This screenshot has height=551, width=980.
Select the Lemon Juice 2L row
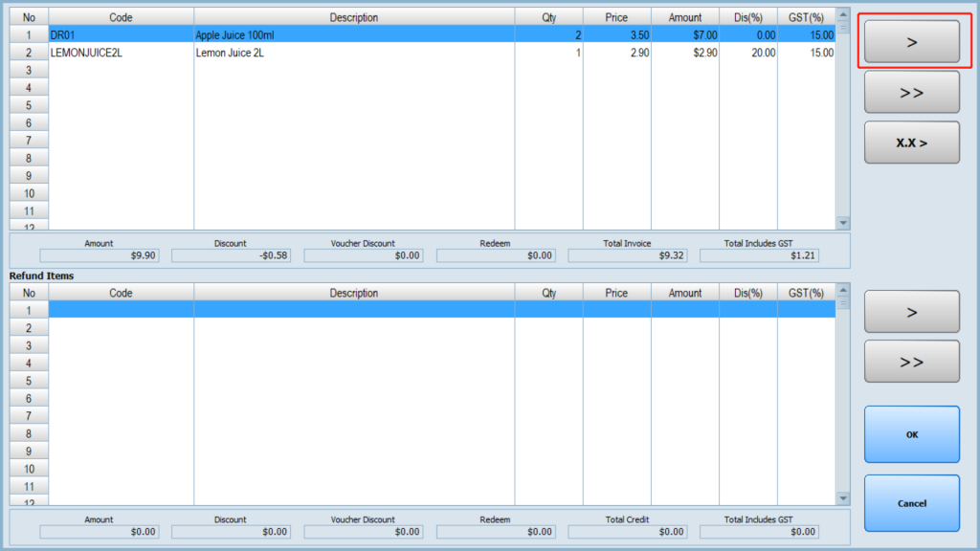(x=354, y=53)
